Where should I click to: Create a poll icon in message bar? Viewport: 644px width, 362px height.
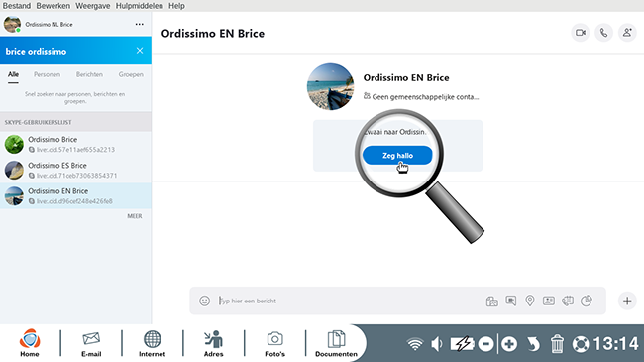[587, 301]
